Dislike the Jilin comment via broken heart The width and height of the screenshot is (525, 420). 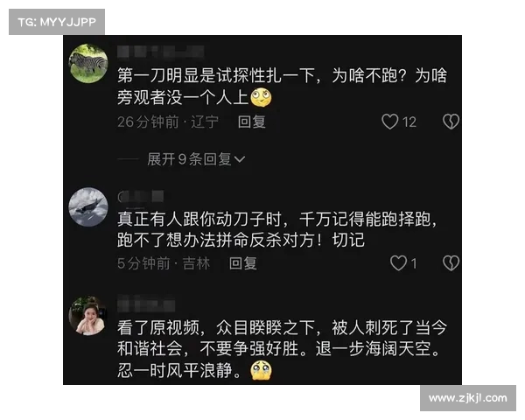click(x=451, y=263)
